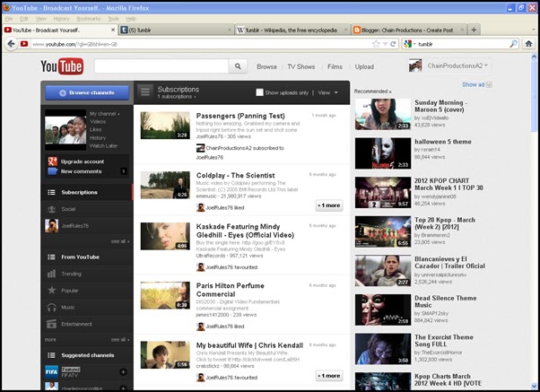This screenshot has height=392, width=540.
Task: Click the TV Shows link
Action: coord(301,66)
